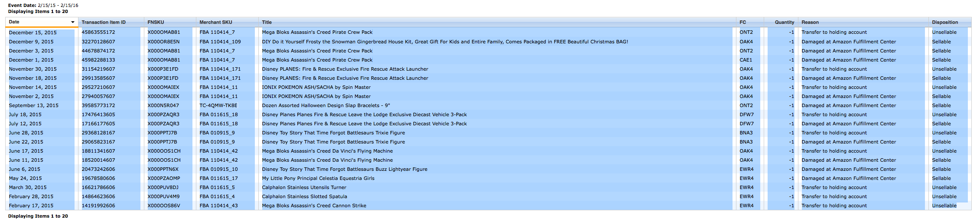Select transaction ID 17476413605

[98, 114]
